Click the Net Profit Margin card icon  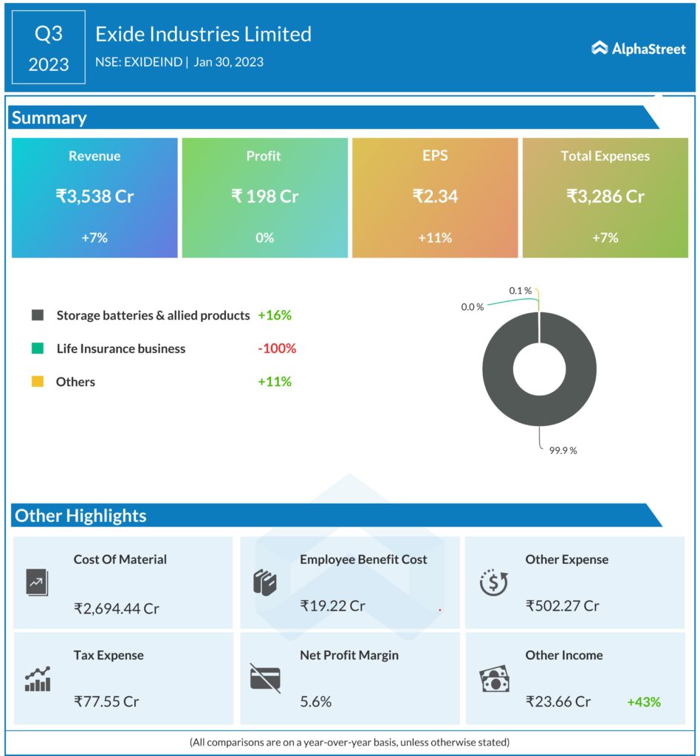(x=265, y=677)
